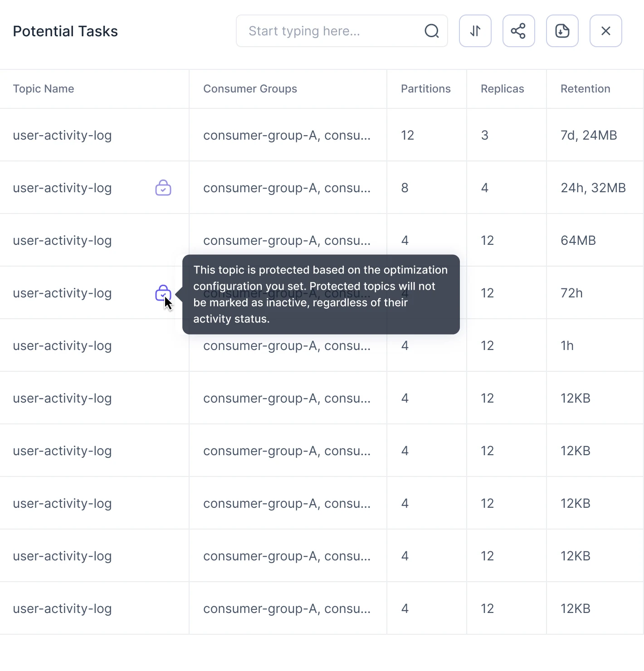The height and width of the screenshot is (671, 644).
Task: Click the protected lock icon in the 72h row
Action: 163,292
